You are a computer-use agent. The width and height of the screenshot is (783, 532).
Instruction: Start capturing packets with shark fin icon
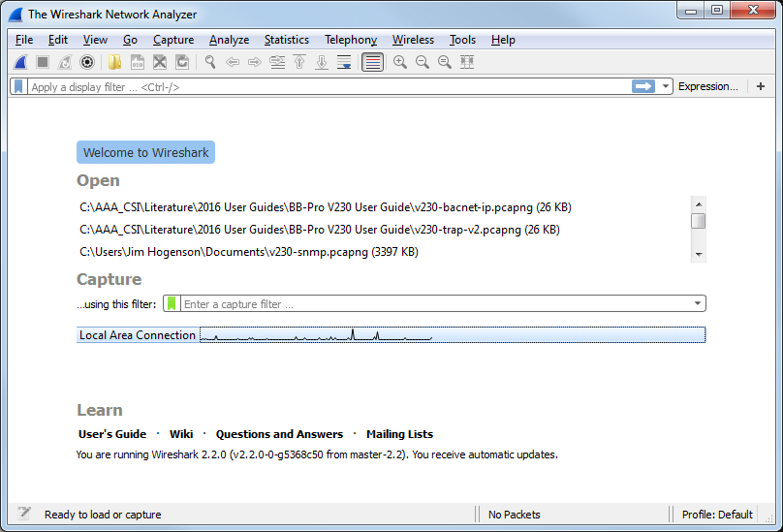click(x=20, y=62)
